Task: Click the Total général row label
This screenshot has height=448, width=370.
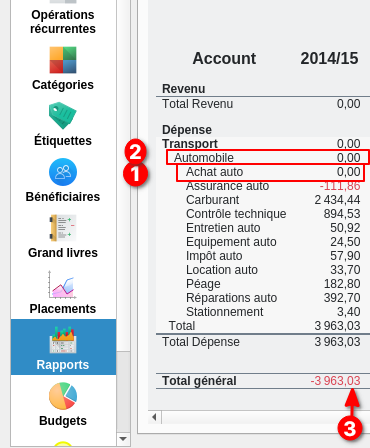Action: 199,381
